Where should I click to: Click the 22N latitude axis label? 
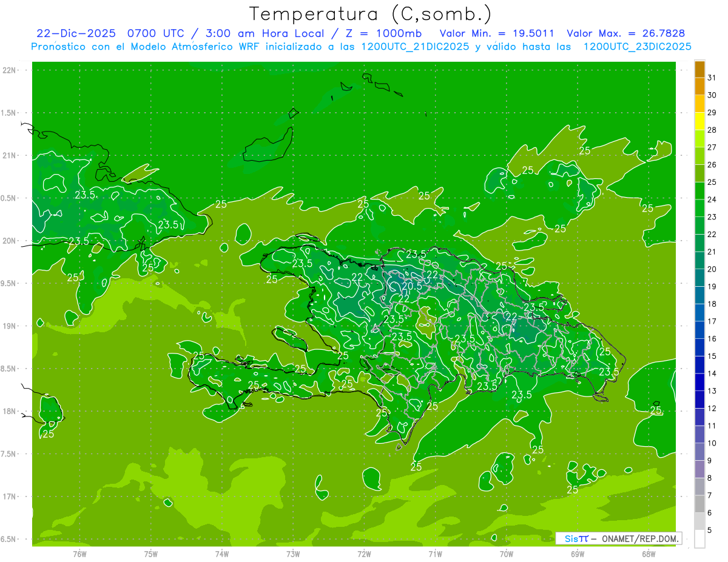point(9,70)
